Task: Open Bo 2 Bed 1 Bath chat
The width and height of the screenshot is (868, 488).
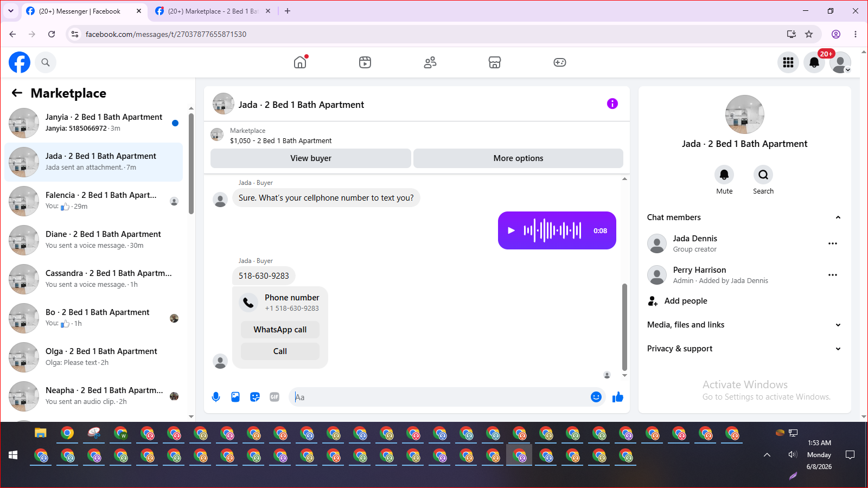Action: [x=93, y=318]
